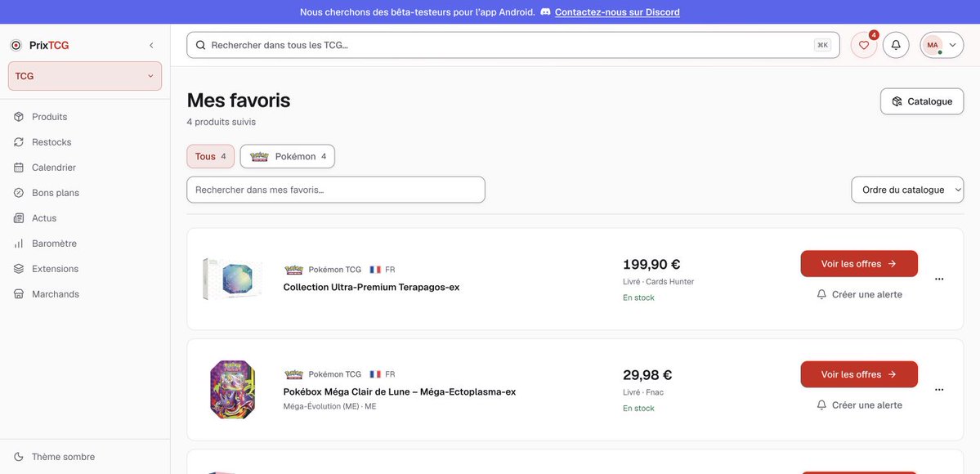Open the Actus section
The height and width of the screenshot is (474, 980).
(85, 218)
